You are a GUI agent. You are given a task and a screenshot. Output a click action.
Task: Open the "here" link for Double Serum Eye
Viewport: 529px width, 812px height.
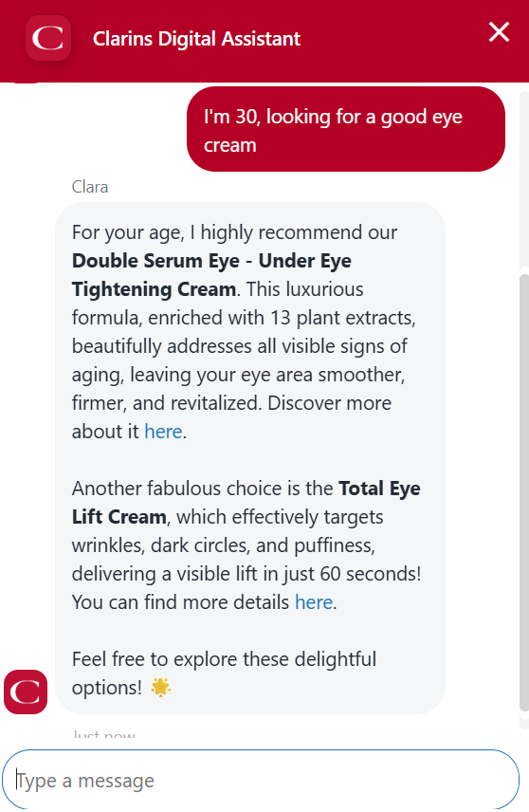163,432
